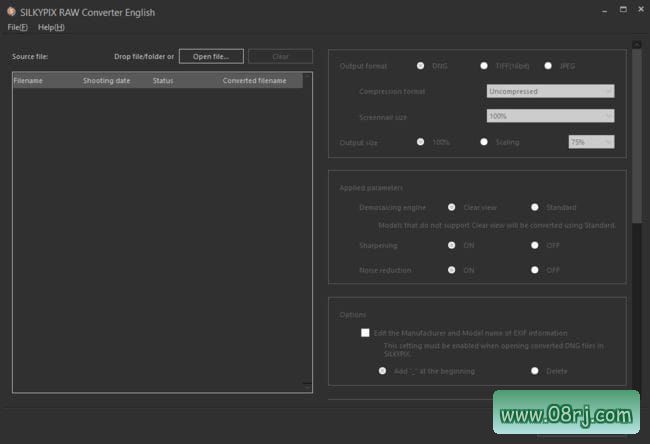Screen dimensions: 650x444
Task: Minimize the SILKYPIX window
Action: (604, 10)
